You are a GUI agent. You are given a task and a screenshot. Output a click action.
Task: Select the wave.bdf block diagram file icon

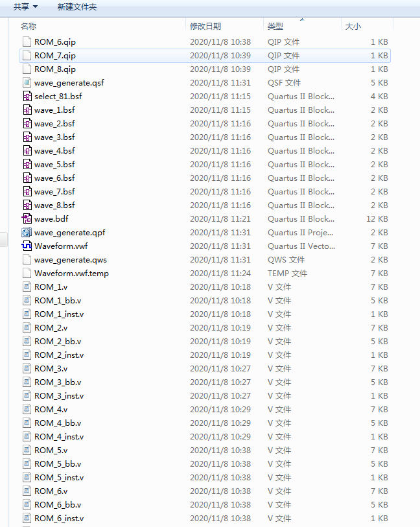pyautogui.click(x=27, y=218)
